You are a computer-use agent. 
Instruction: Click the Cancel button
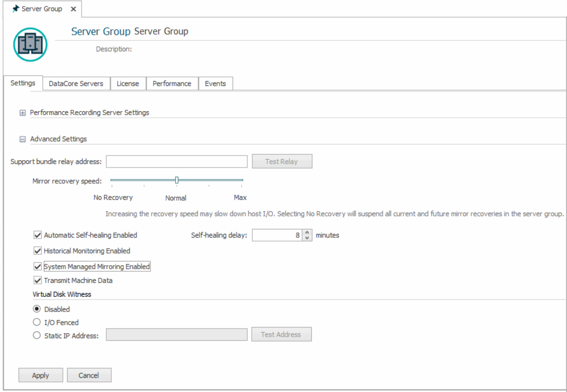click(89, 375)
